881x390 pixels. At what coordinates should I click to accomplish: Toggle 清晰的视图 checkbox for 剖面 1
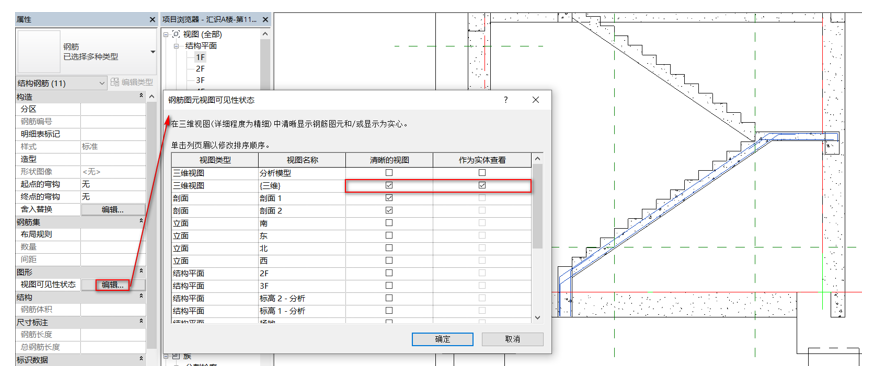(389, 198)
